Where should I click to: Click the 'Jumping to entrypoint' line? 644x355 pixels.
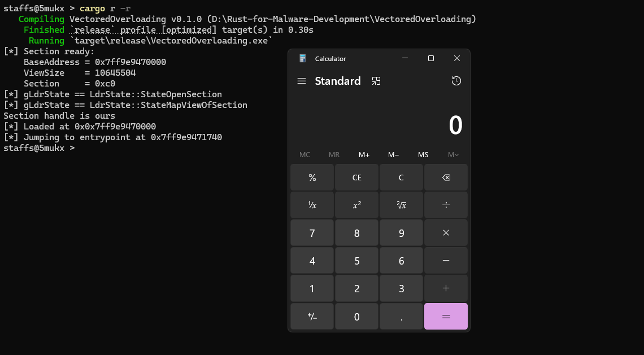pyautogui.click(x=112, y=137)
